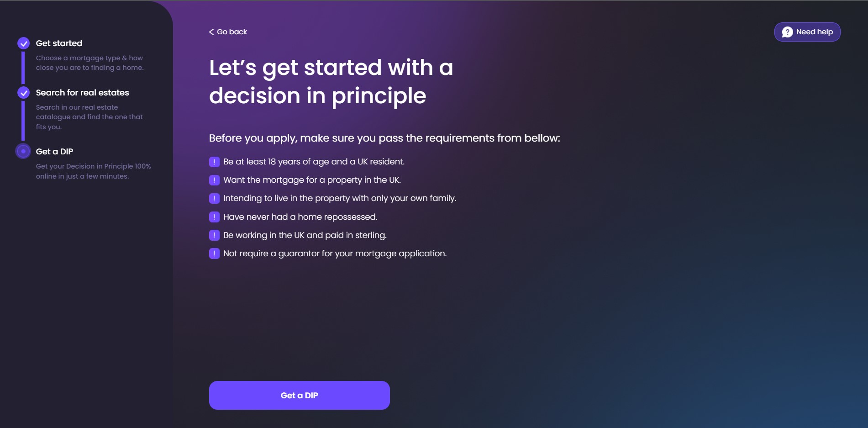
Task: Click the back chevron next to Go back
Action: point(211,32)
